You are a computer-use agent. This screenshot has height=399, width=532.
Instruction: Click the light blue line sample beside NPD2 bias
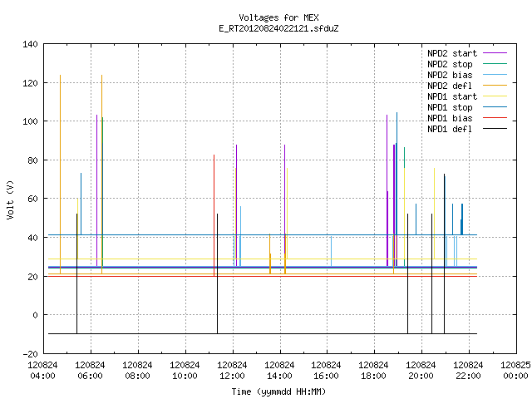coord(495,74)
